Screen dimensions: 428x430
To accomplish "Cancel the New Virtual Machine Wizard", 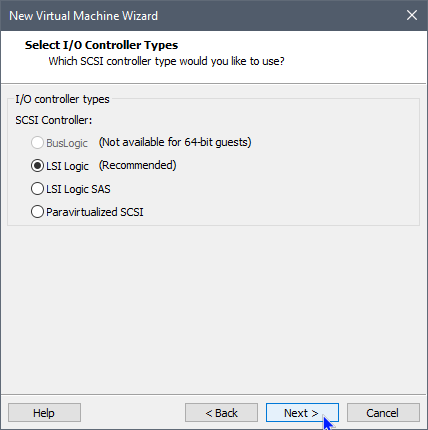I will pyautogui.click(x=383, y=413).
